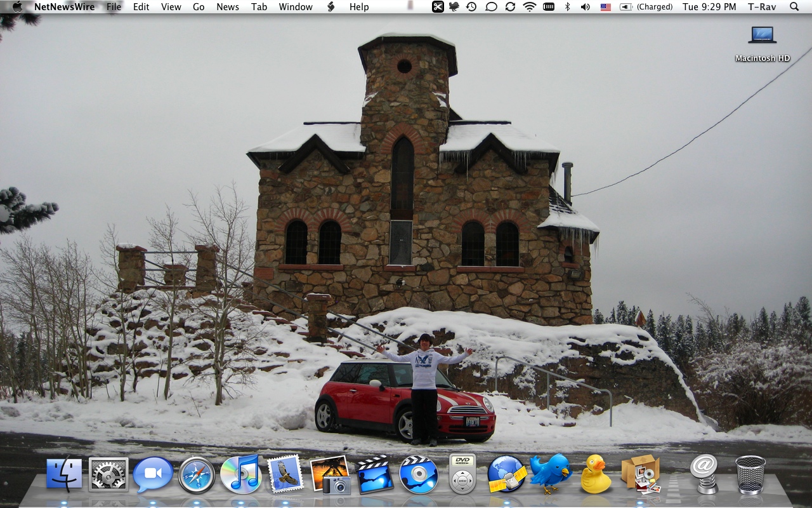Click the memory chip menu bar icon
The height and width of the screenshot is (508, 812).
coord(549,7)
